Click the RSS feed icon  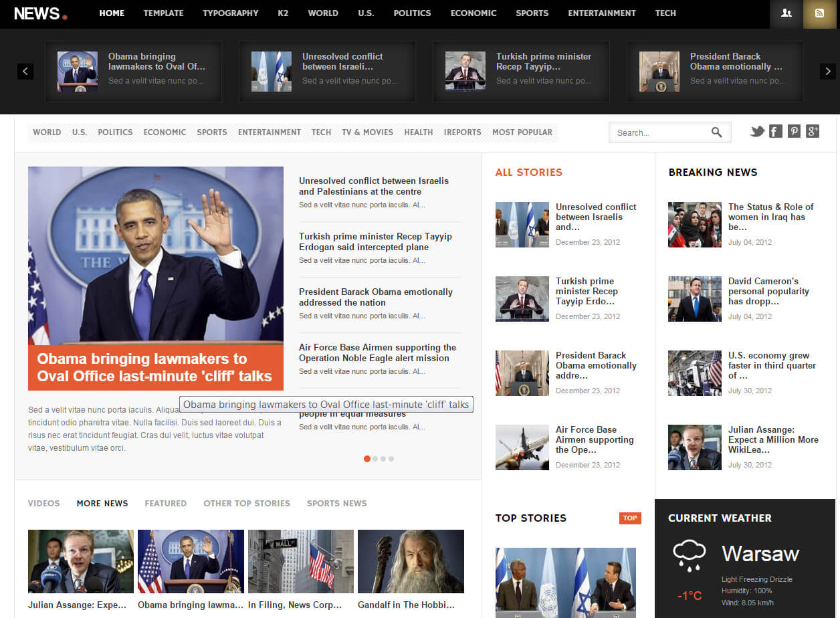819,13
